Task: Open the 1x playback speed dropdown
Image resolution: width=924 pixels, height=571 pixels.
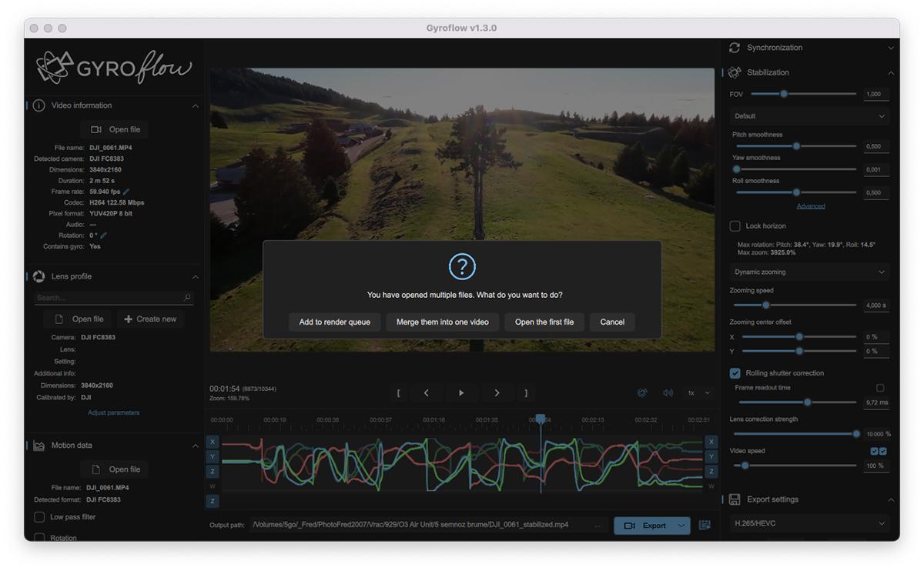Action: tap(699, 392)
